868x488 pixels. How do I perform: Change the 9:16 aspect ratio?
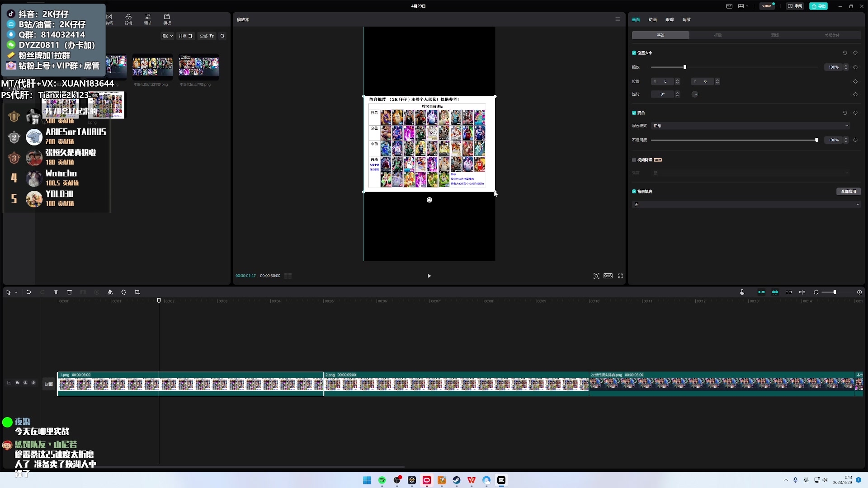(608, 276)
